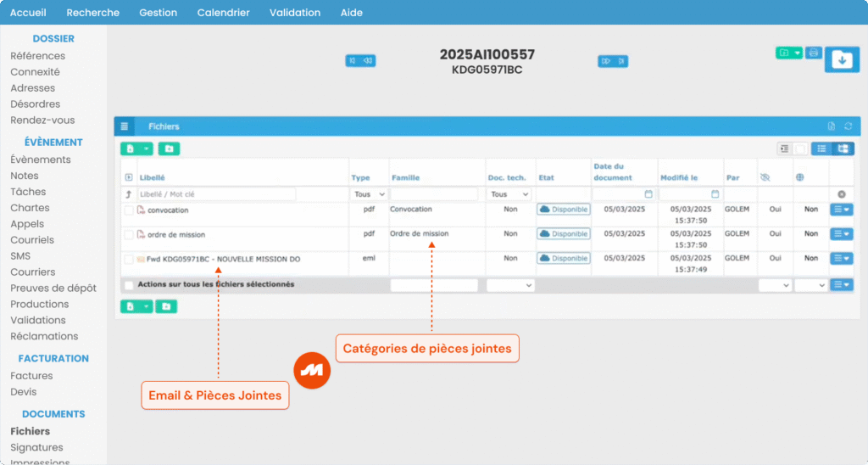868x465 pixels.
Task: Jump to the last dossier arrow
Action: [621, 61]
